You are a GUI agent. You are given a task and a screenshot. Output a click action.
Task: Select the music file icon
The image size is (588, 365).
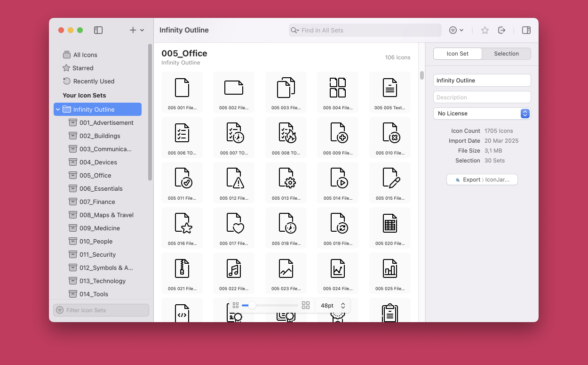[234, 268]
